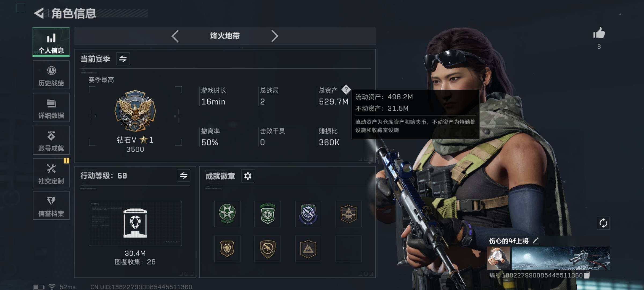Toggle the 当前赛季 season switch button
Viewport: 644px width, 290px height.
123,59
